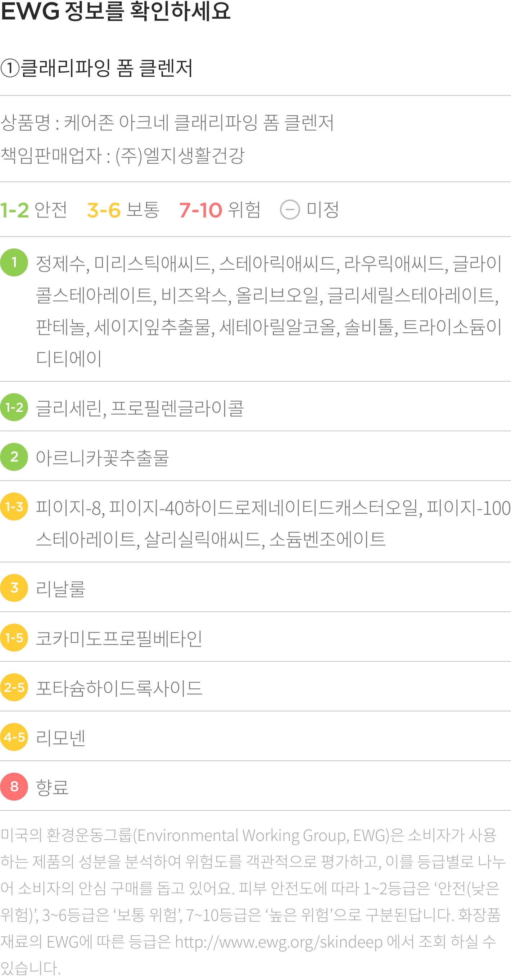Image resolution: width=511 pixels, height=980 pixels.
Task: Click the yellow 2-5 grade badge
Action: [14, 687]
